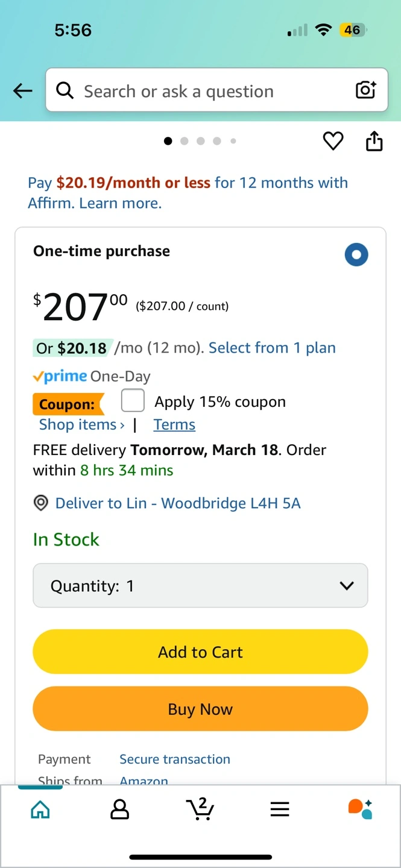401x868 pixels.
Task: Open the account profile tab
Action: coord(120,810)
